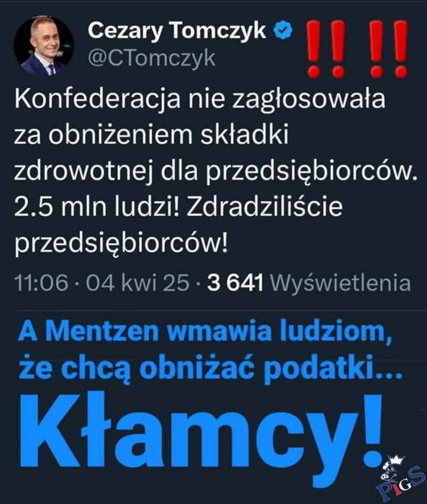The height and width of the screenshot is (504, 427).
Task: Click the second pair of red exclamation marks
Action: click(388, 49)
